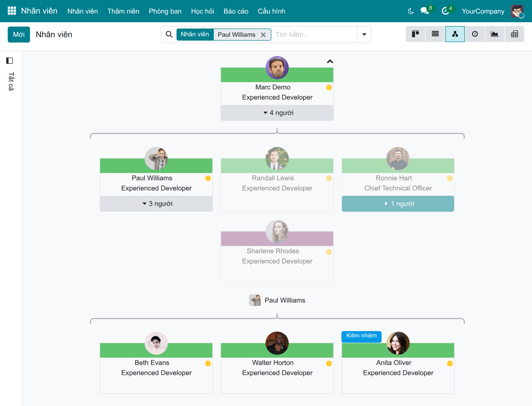Expand Ronnie Hart's 1 người subordinates
Screen dimensions: 532x406
point(398,204)
